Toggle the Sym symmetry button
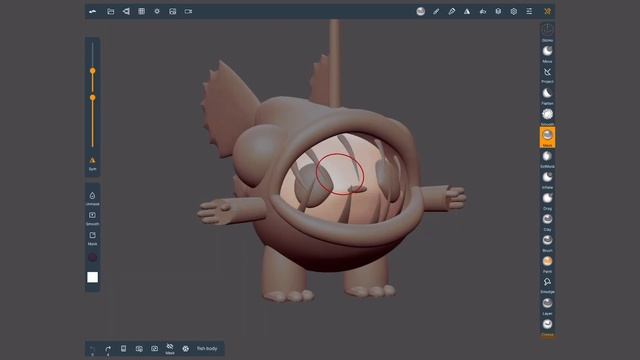Image resolution: width=640 pixels, height=360 pixels. [x=93, y=163]
